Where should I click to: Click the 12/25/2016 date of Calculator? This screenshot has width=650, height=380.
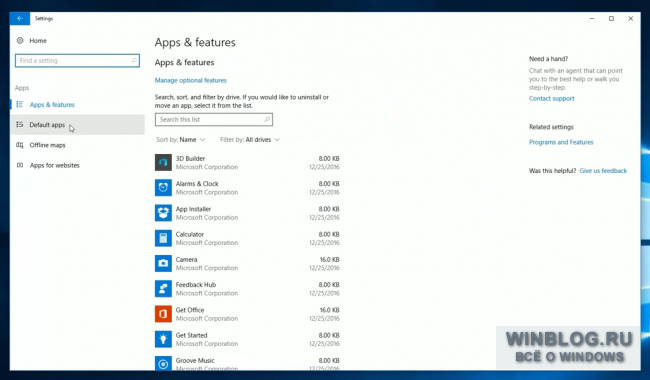[x=324, y=243]
